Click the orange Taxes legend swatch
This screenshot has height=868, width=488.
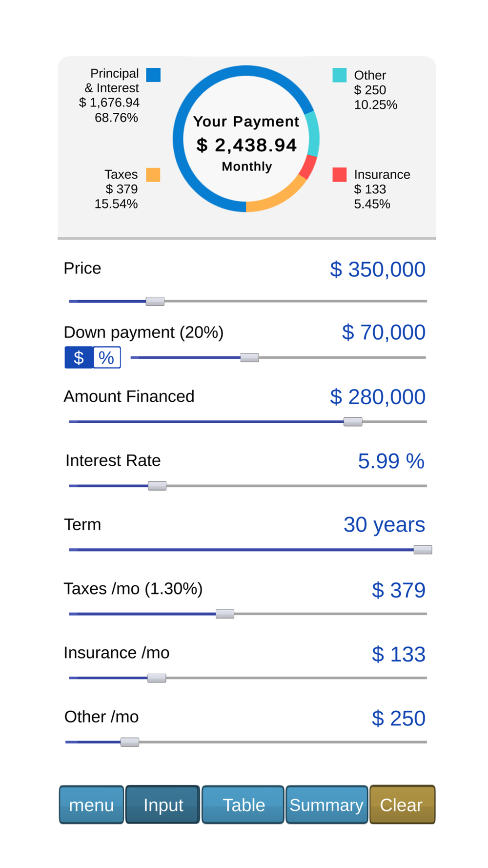coord(153,175)
